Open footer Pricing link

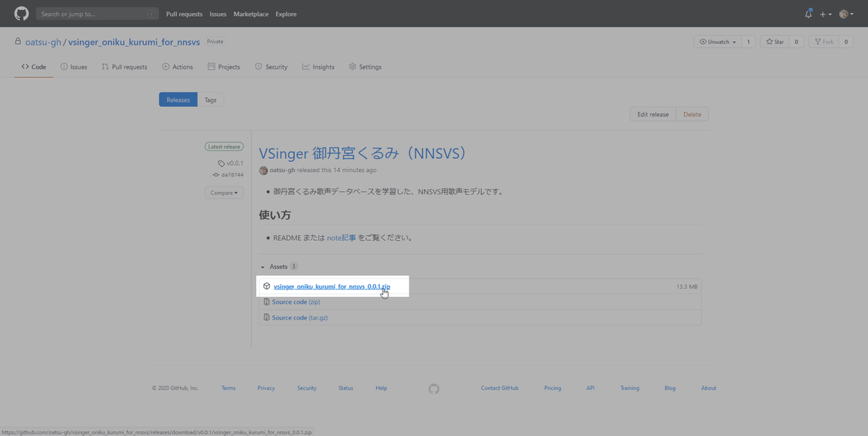click(x=553, y=388)
